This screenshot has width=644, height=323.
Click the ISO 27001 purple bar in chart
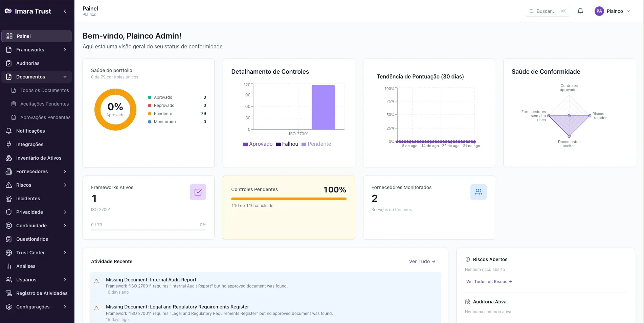[x=323, y=107]
